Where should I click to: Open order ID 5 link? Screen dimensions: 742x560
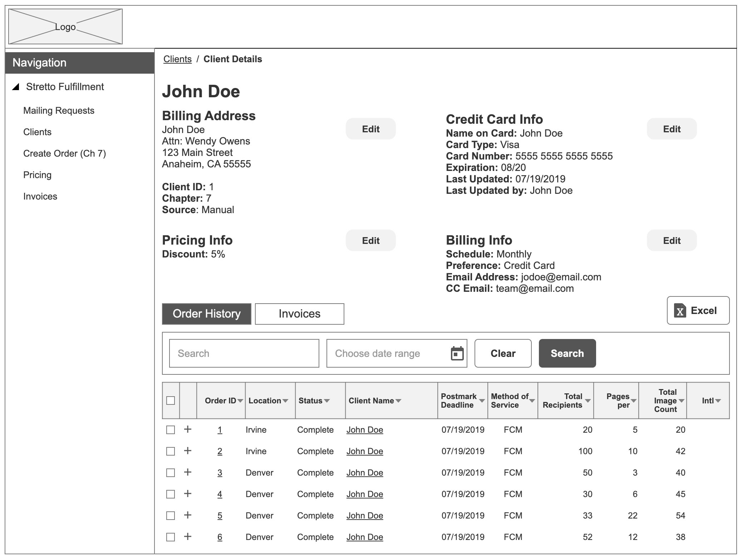pyautogui.click(x=220, y=516)
